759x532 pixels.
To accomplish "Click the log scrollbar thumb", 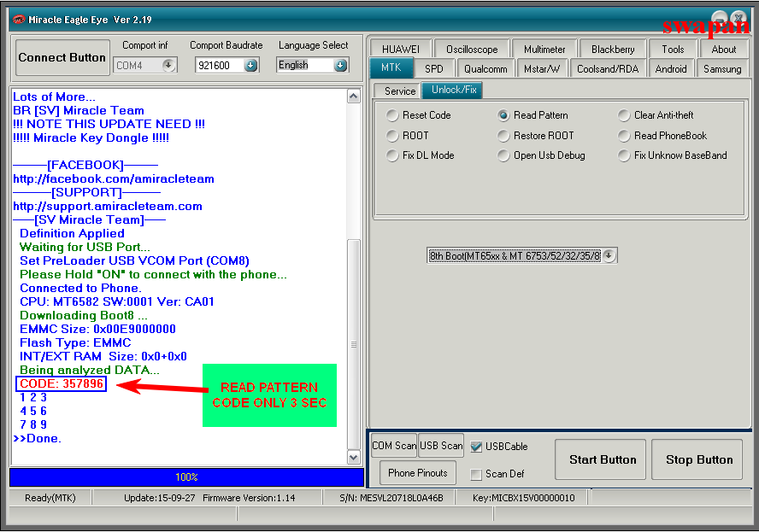I will click(354, 344).
